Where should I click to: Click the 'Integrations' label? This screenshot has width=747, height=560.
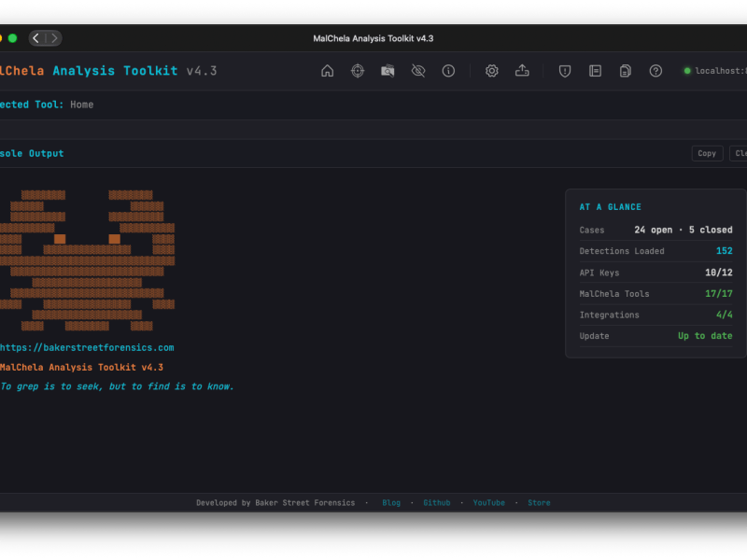click(610, 315)
